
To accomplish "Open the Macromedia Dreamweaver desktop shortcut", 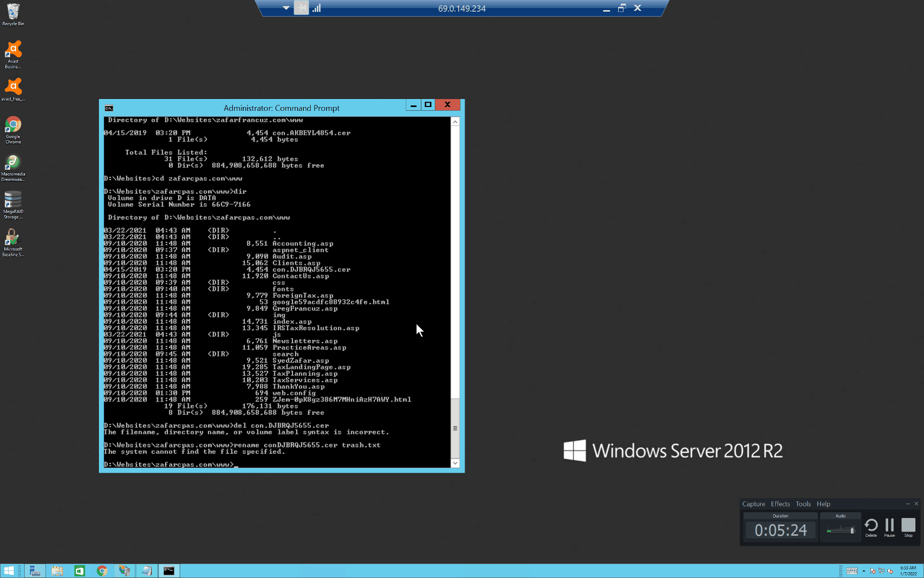I will pos(13,168).
